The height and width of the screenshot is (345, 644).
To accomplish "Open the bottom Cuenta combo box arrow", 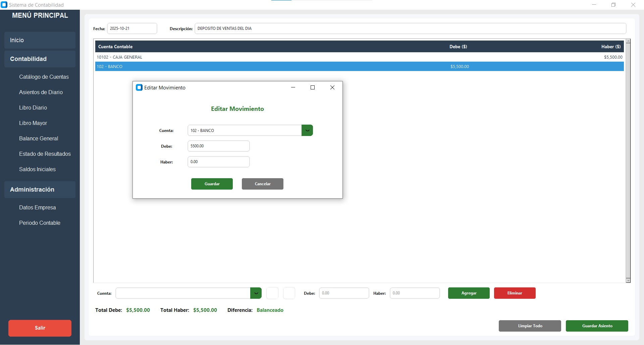I will coord(256,293).
